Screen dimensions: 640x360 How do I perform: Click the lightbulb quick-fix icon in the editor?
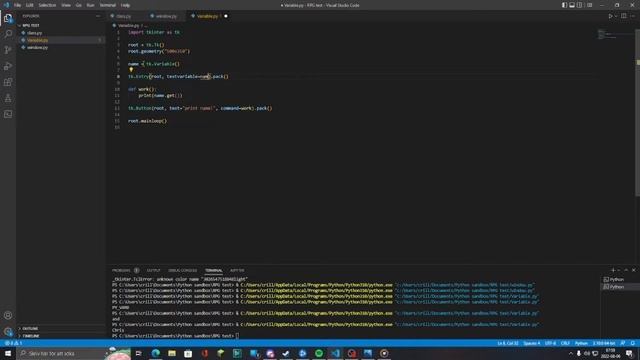(131, 70)
